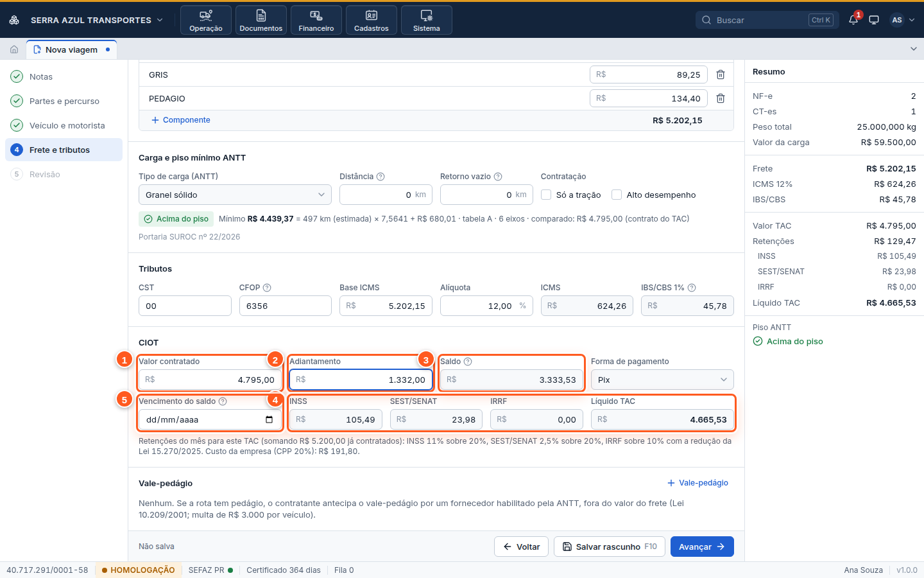Click the Adiantamento input field
Screen dimensions: 924x578
tap(361, 380)
